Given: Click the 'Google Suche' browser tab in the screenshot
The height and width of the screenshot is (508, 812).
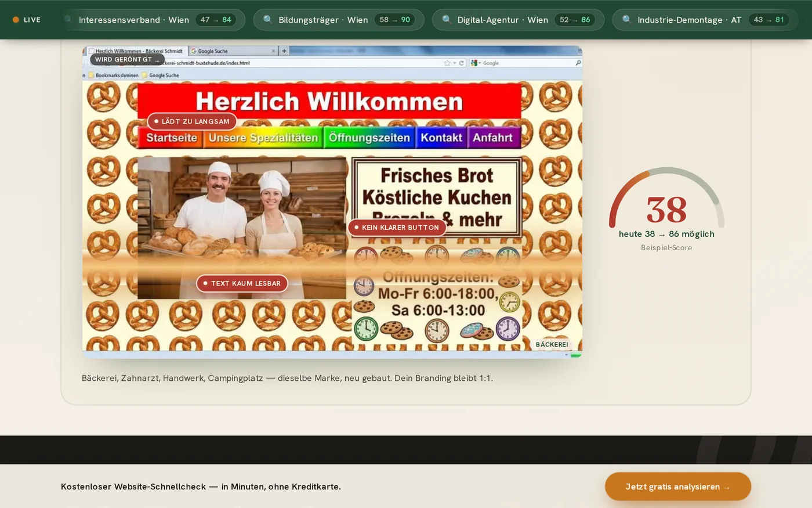Looking at the screenshot, I should tap(233, 51).
